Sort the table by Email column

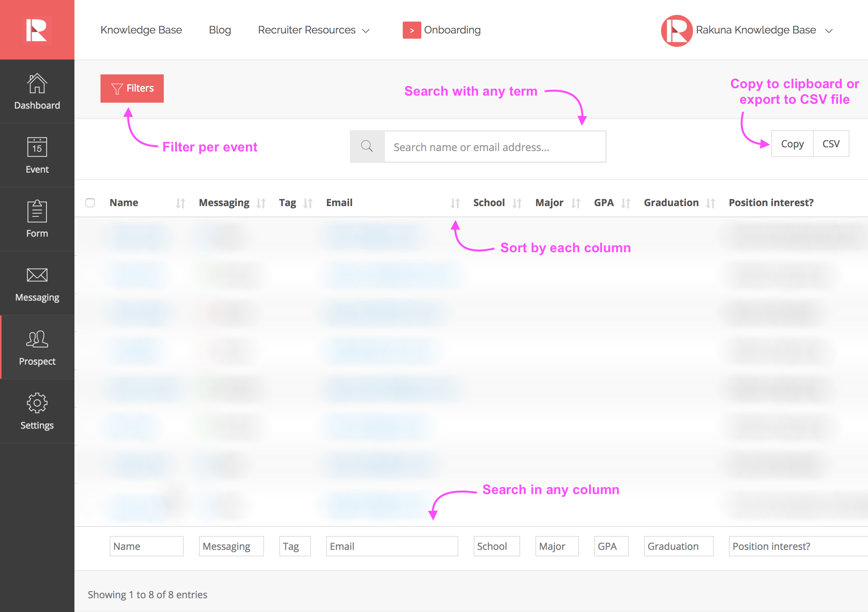tap(455, 204)
